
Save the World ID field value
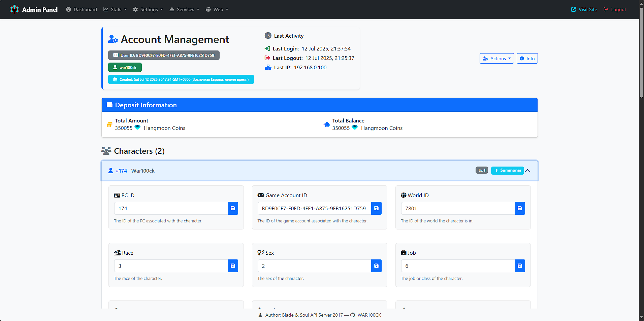[520, 208]
